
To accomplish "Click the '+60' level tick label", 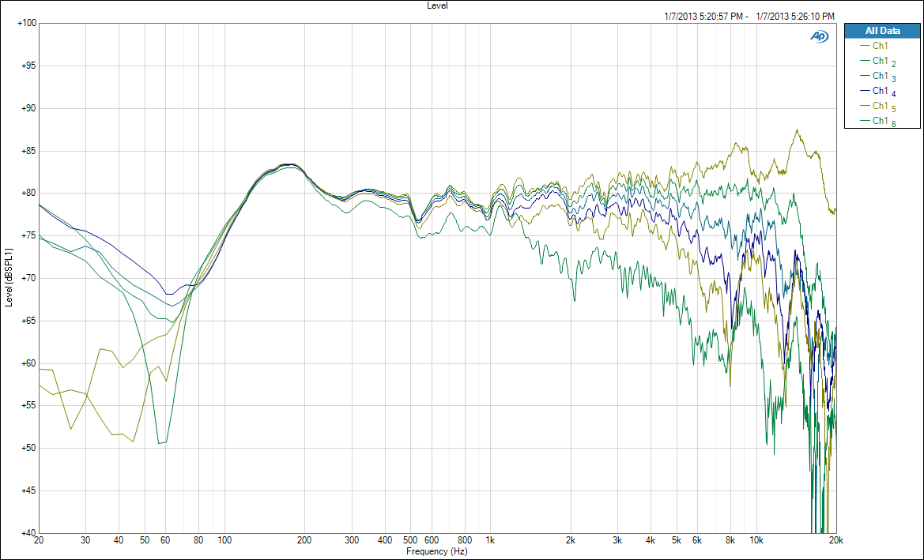I will click(x=29, y=363).
